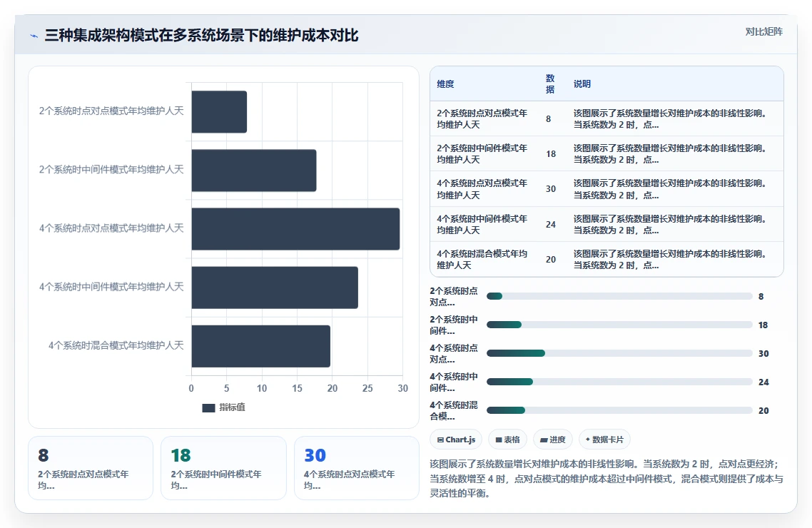The height and width of the screenshot is (528, 812).
Task: Select the 数据卡片 tag chip
Action: click(x=604, y=440)
